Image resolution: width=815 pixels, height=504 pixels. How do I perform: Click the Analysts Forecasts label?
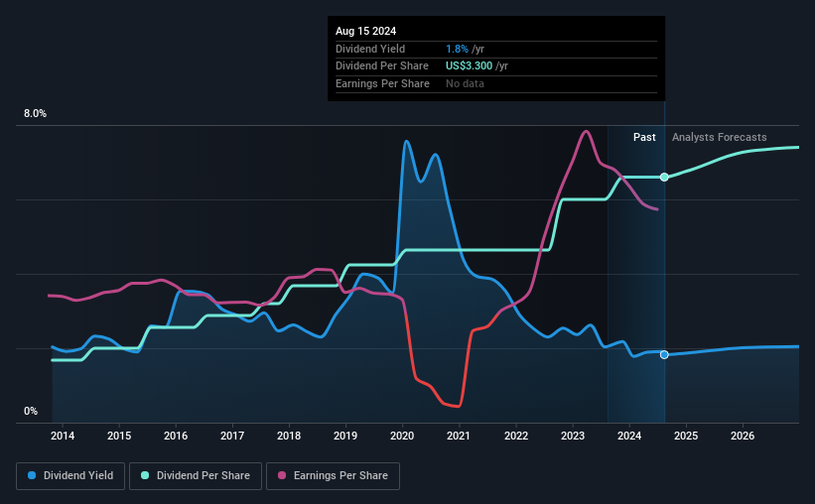coord(720,137)
